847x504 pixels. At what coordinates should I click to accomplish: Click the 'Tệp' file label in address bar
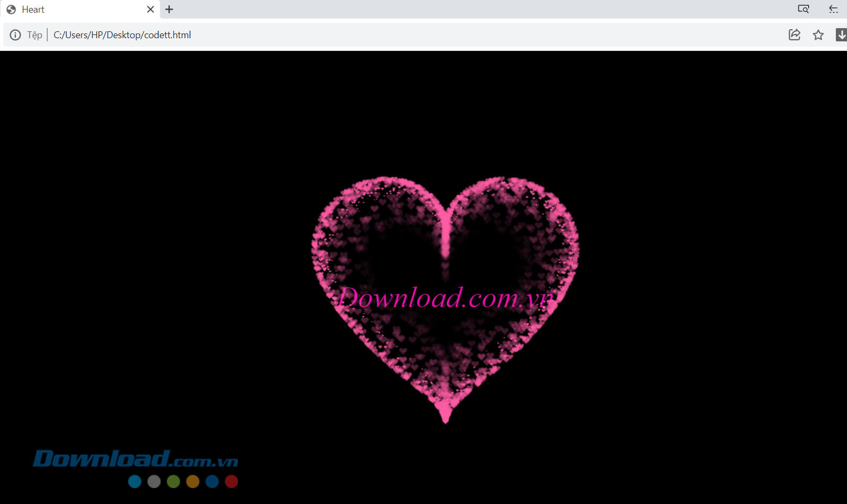[35, 35]
